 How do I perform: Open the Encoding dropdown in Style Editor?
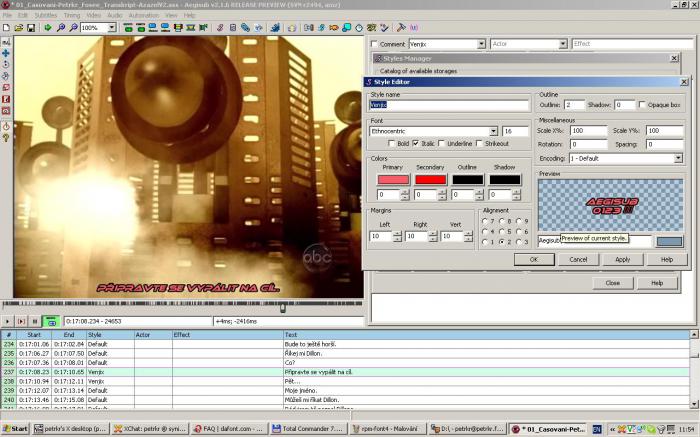pos(678,158)
